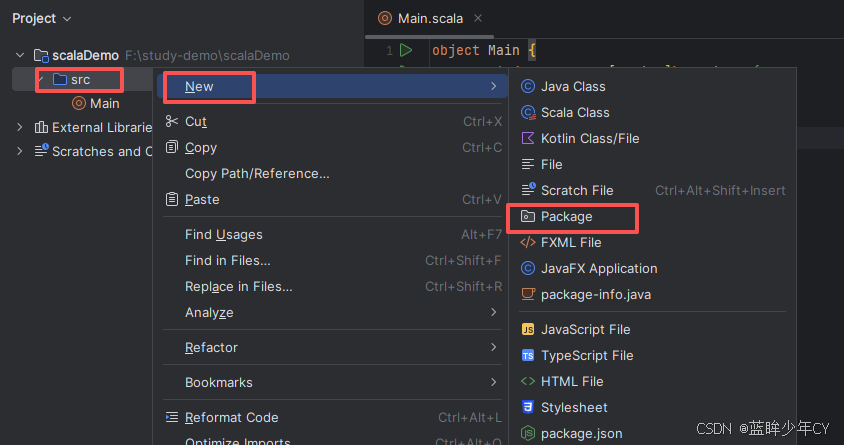Choose JavaScript File entry
This screenshot has height=445, width=844.
tap(652, 329)
